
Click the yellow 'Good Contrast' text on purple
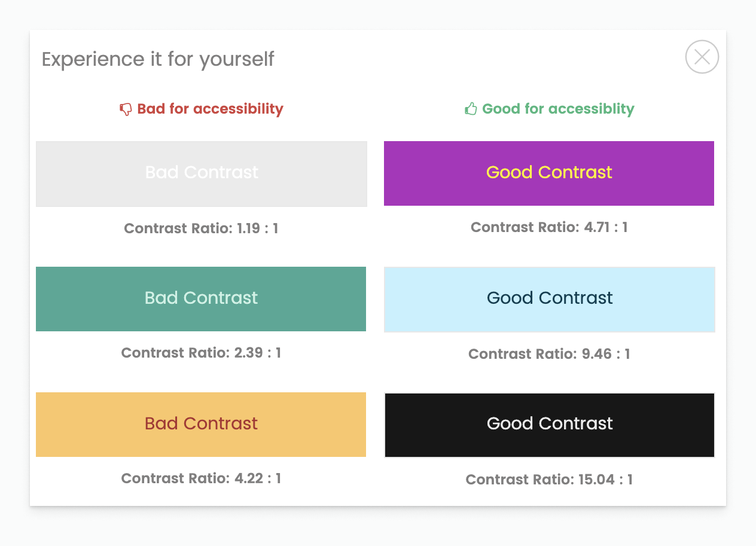(x=549, y=172)
